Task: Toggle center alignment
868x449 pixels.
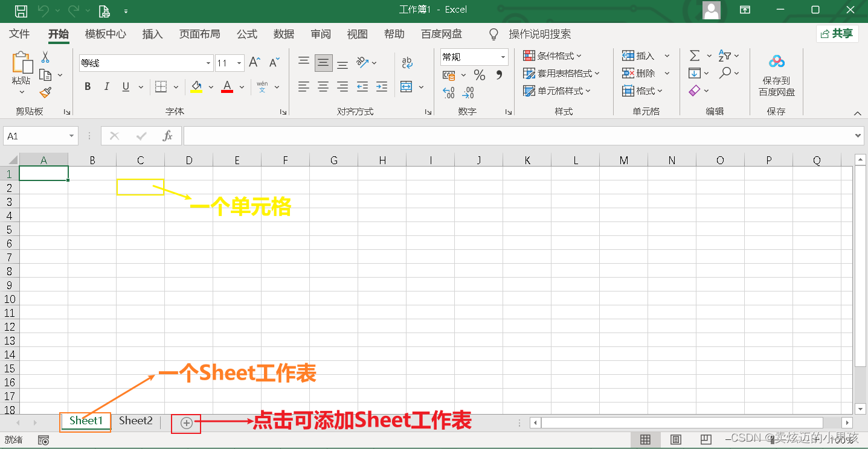Action: [x=323, y=86]
